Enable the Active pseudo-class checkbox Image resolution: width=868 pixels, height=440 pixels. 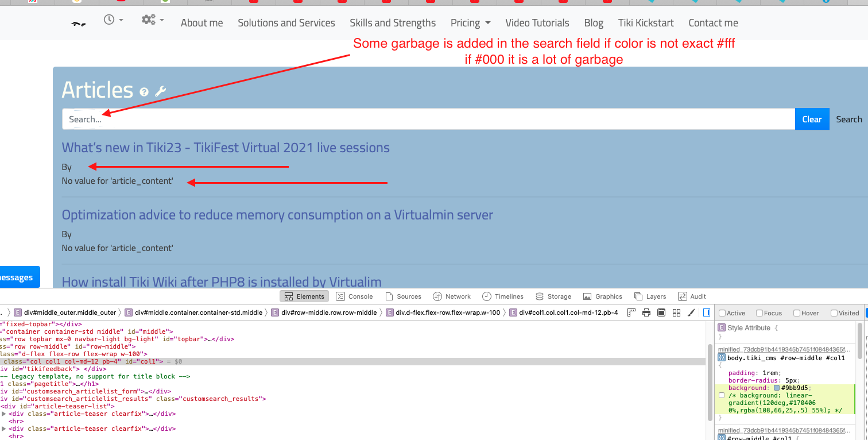[723, 313]
